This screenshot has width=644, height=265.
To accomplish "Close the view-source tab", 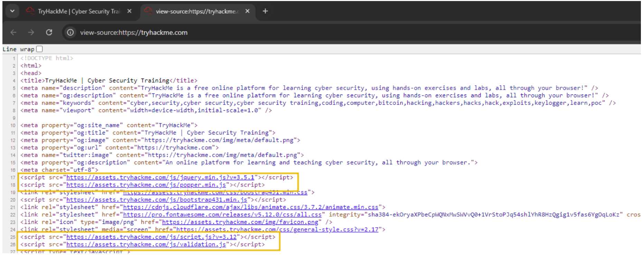I will point(247,11).
